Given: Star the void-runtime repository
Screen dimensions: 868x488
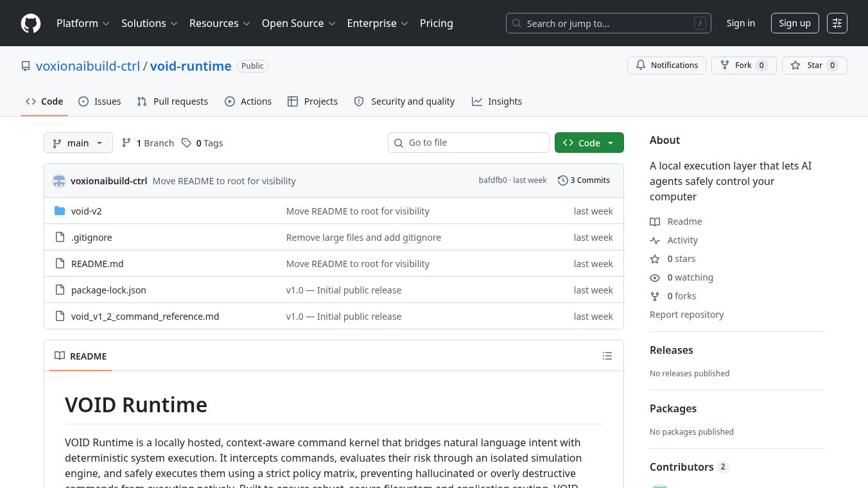Looking at the screenshot, I should 814,65.
